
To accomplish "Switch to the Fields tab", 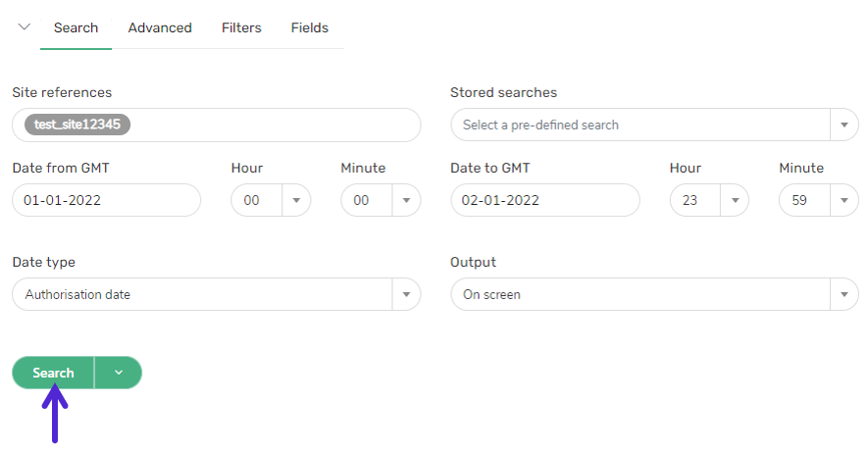I will click(x=310, y=27).
